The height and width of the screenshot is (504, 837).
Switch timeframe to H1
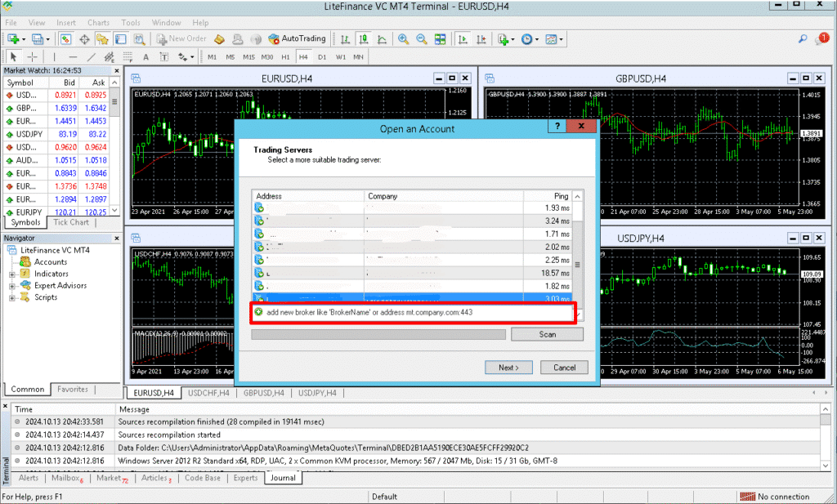285,56
